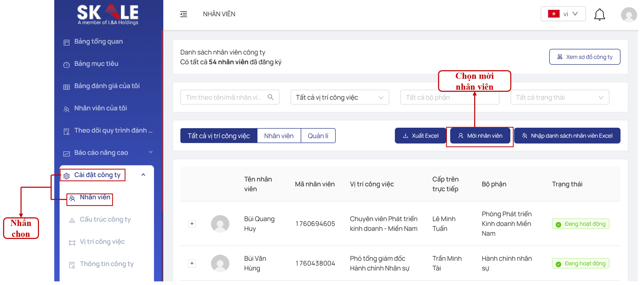Expand the row for Bùi Quang Huy

tap(192, 224)
